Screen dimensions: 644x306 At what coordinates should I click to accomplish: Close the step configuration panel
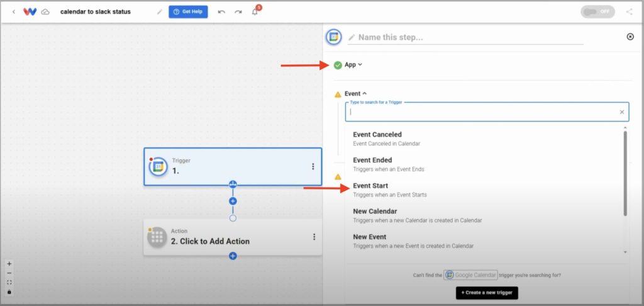630,37
